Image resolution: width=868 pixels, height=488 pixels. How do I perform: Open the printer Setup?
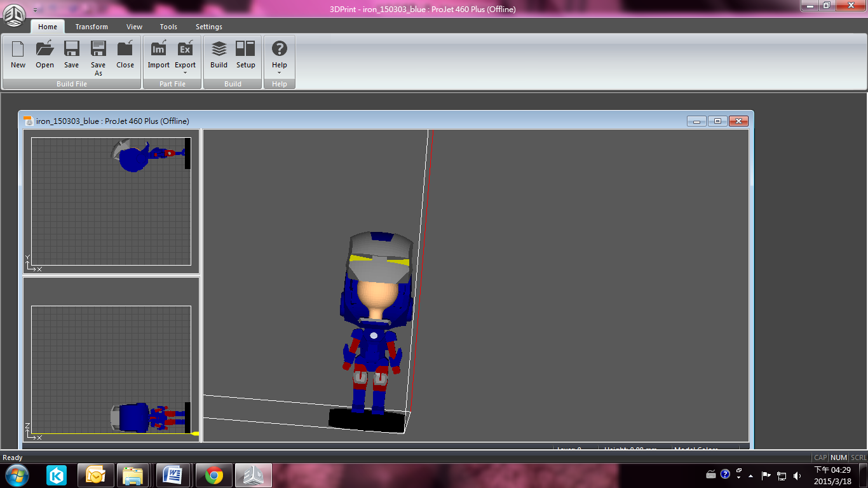(245, 55)
